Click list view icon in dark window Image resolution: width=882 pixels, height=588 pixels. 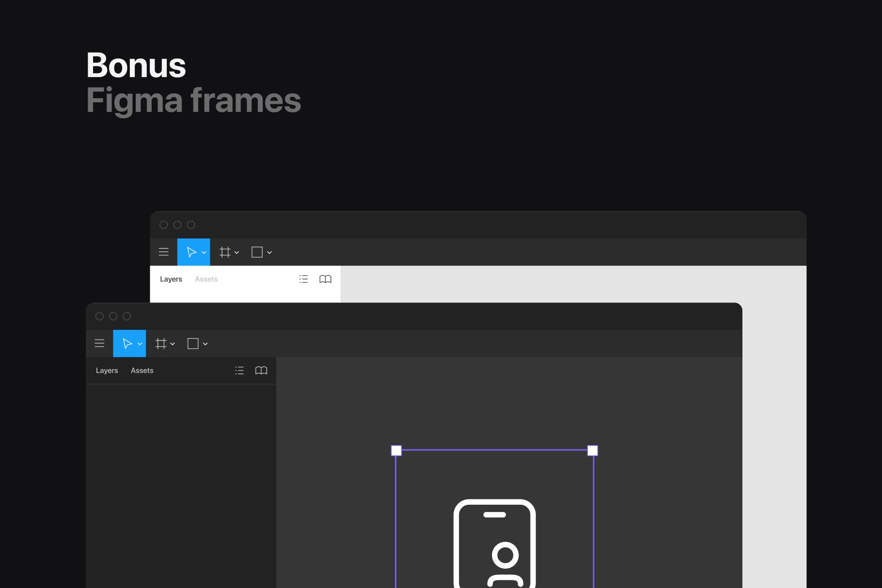(239, 371)
